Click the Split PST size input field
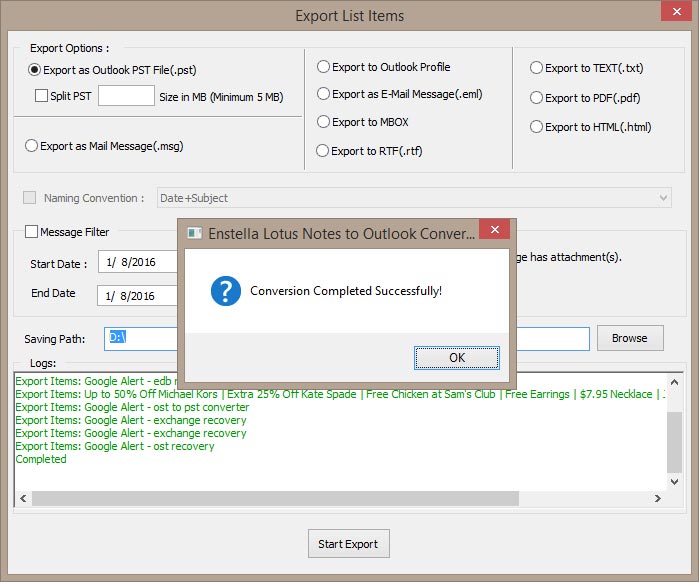Viewport: 699px width, 582px height. pyautogui.click(x=126, y=96)
